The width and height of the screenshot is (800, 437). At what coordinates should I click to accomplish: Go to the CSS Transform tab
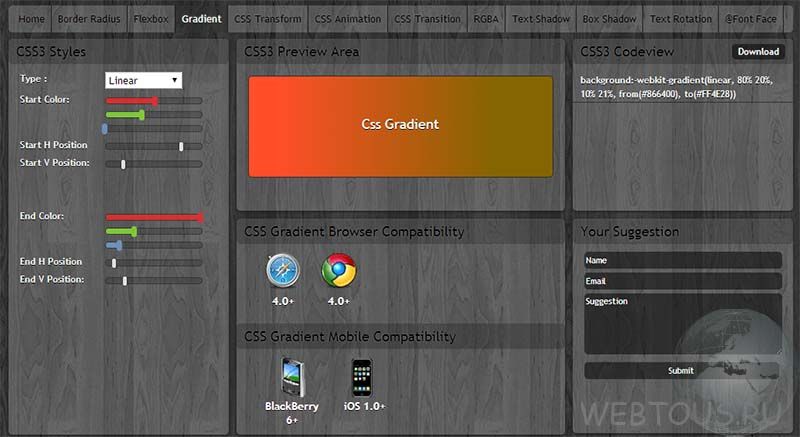[268, 19]
